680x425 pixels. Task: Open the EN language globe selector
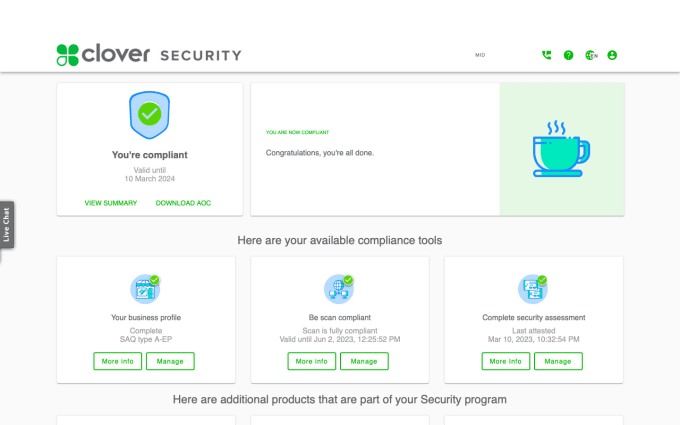tap(591, 55)
